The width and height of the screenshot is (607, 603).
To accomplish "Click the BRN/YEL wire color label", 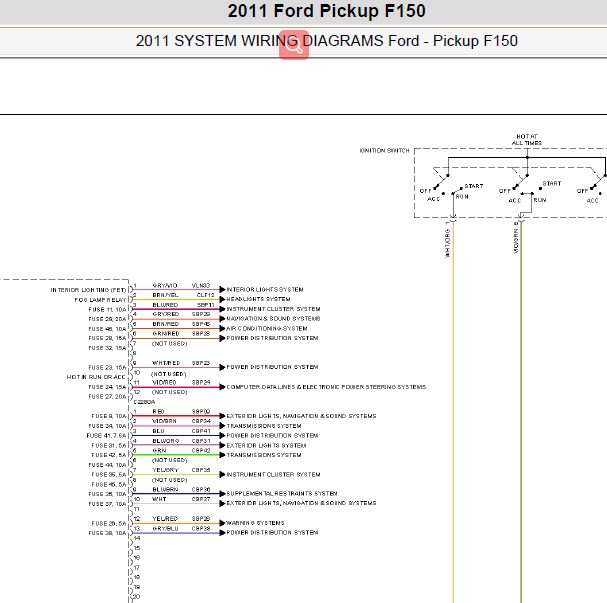I will [x=165, y=295].
